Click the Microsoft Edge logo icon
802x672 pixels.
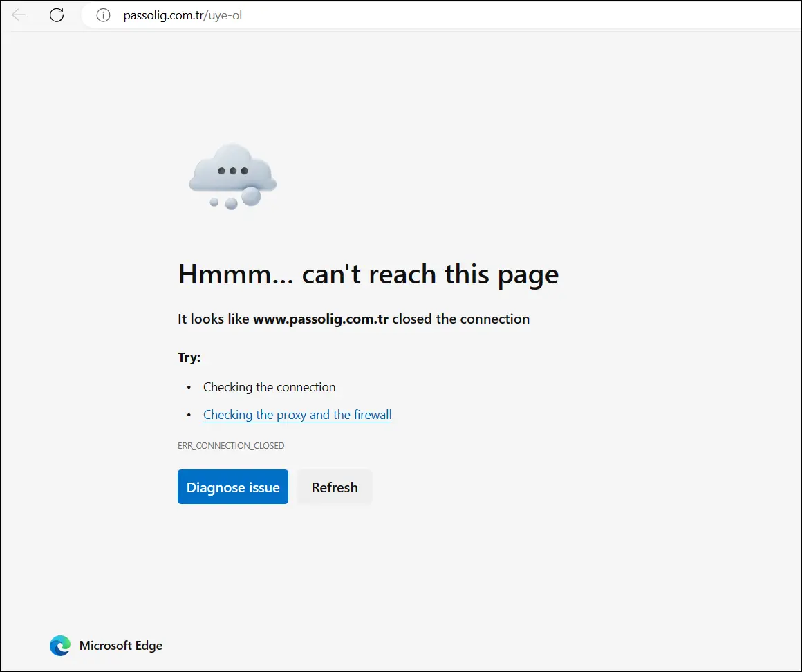pyautogui.click(x=60, y=646)
